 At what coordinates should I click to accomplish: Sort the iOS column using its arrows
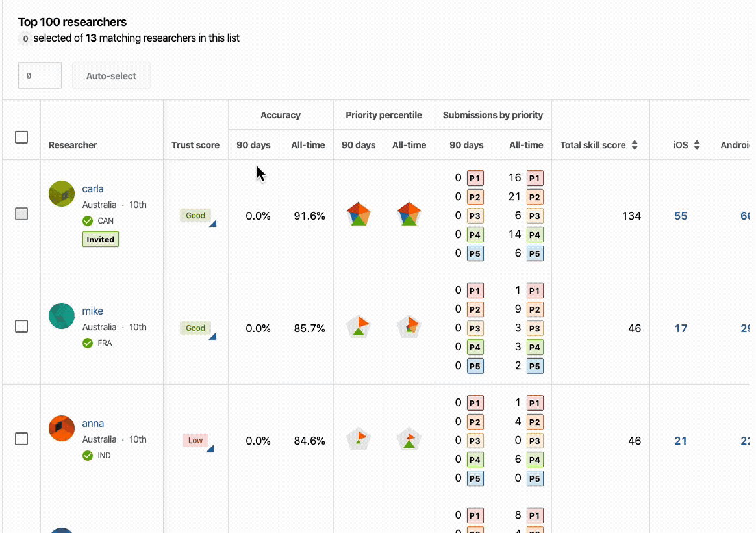click(697, 145)
